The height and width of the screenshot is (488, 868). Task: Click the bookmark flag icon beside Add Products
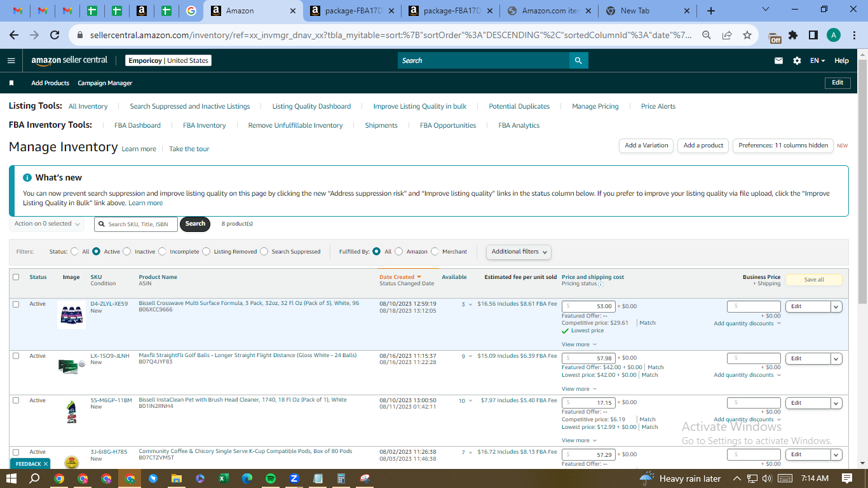(11, 83)
